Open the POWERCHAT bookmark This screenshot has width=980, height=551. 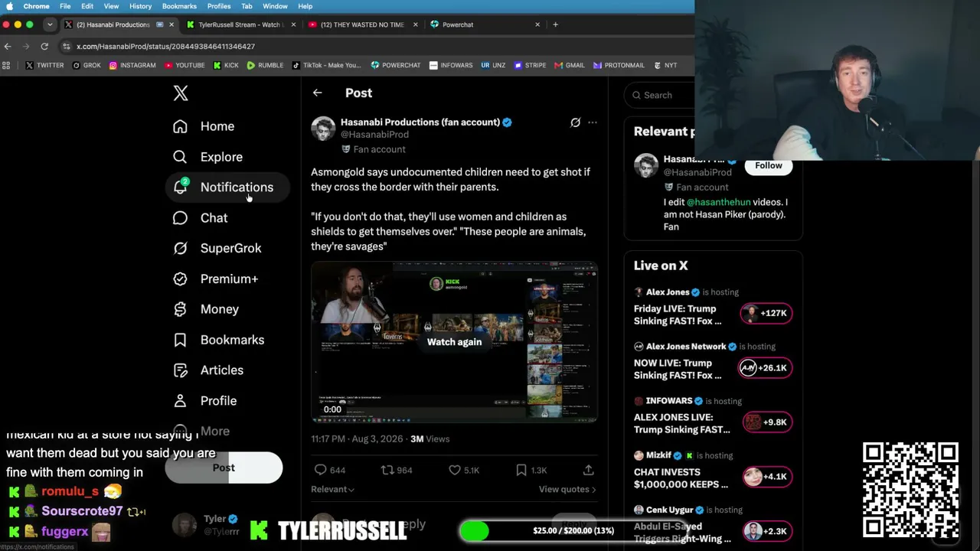click(396, 66)
